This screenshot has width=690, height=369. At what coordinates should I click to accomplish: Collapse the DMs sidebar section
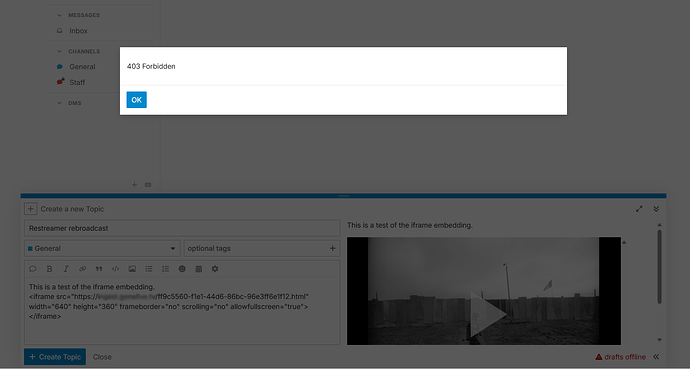click(x=59, y=103)
